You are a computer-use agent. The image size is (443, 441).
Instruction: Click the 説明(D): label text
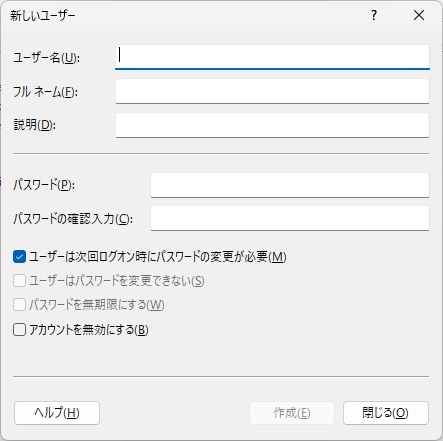click(35, 125)
